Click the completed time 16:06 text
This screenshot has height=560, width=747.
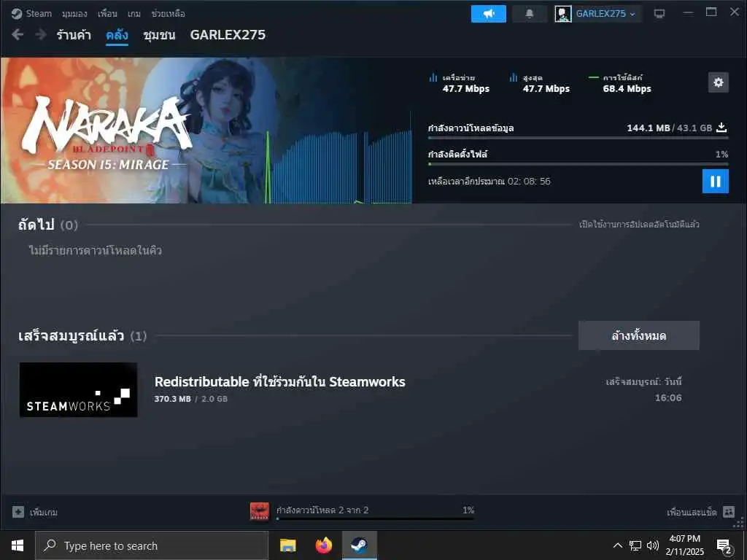668,397
